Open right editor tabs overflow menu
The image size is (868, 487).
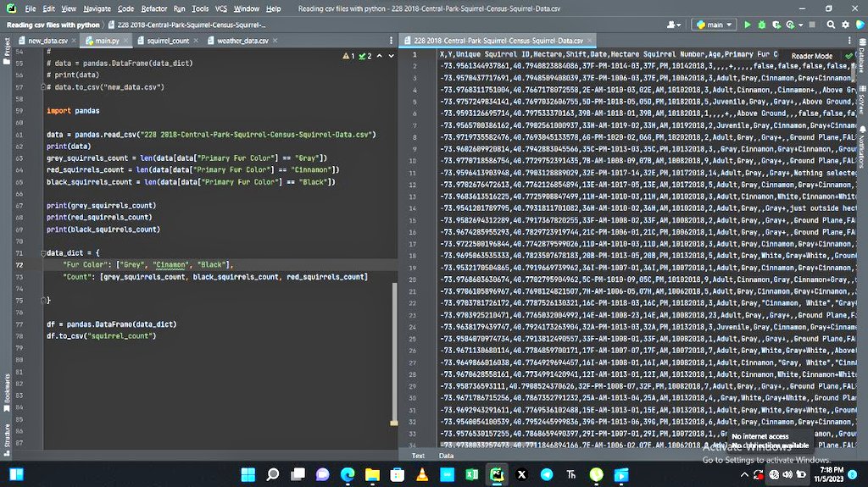point(849,41)
